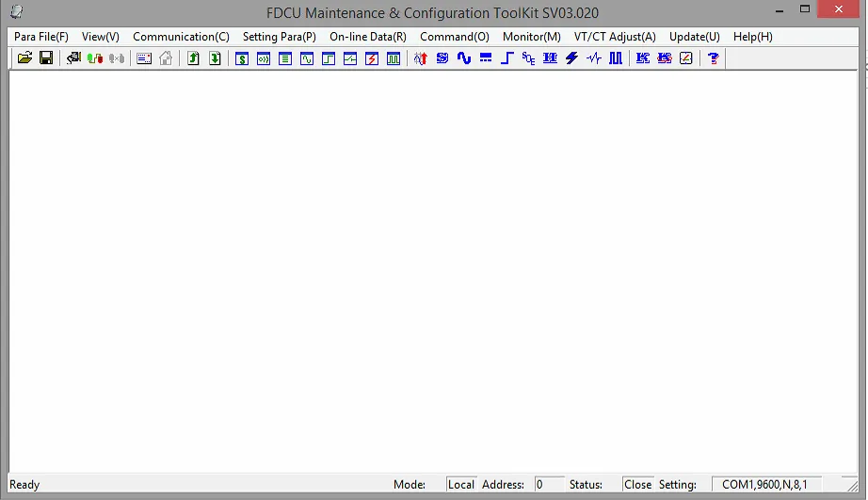Save parameters using the floppy disk icon
868x500 pixels.
[x=46, y=58]
